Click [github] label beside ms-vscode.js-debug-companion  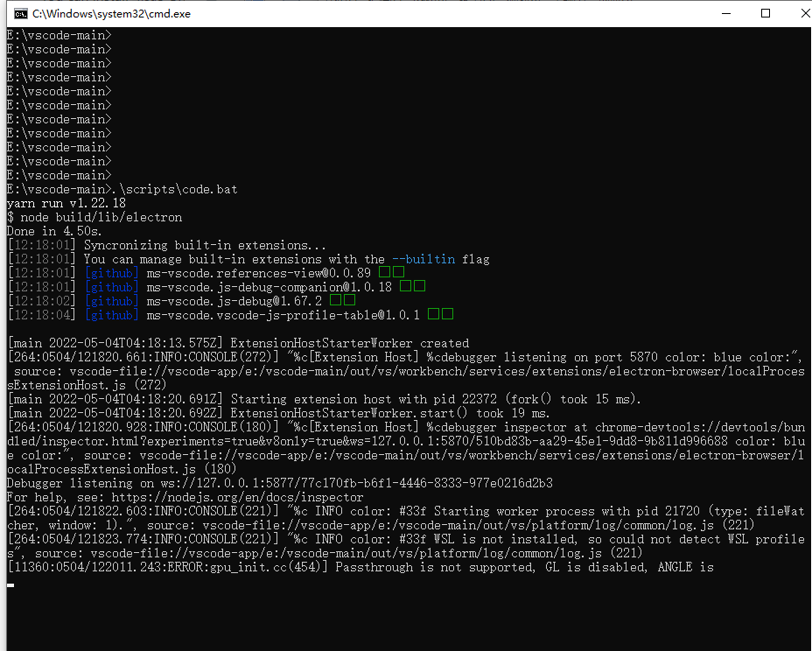click(111, 287)
